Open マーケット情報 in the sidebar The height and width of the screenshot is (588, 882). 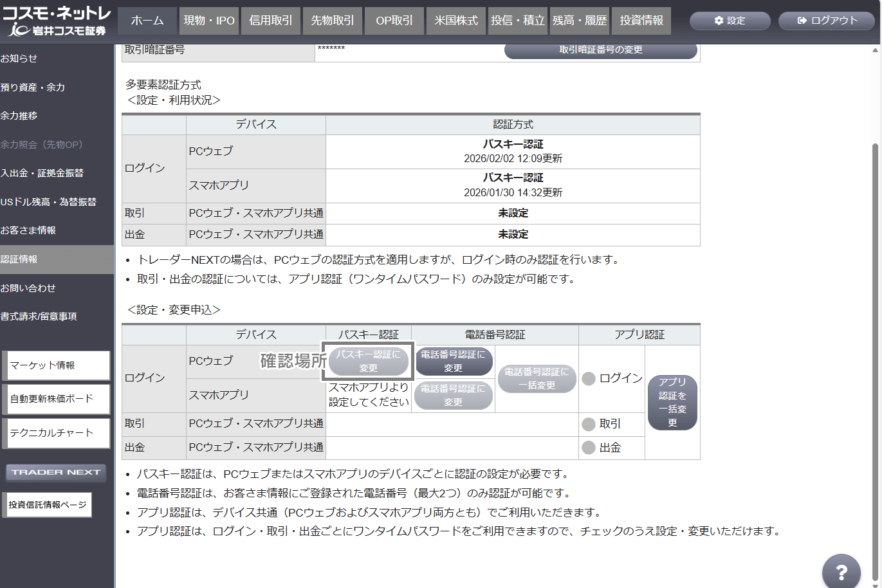tap(57, 365)
